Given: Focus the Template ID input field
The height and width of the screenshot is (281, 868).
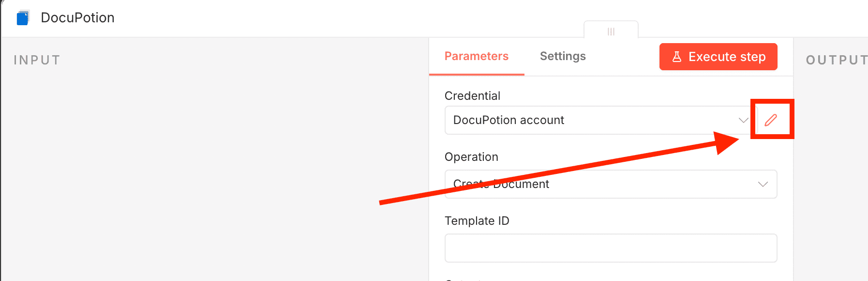Looking at the screenshot, I should tap(611, 248).
